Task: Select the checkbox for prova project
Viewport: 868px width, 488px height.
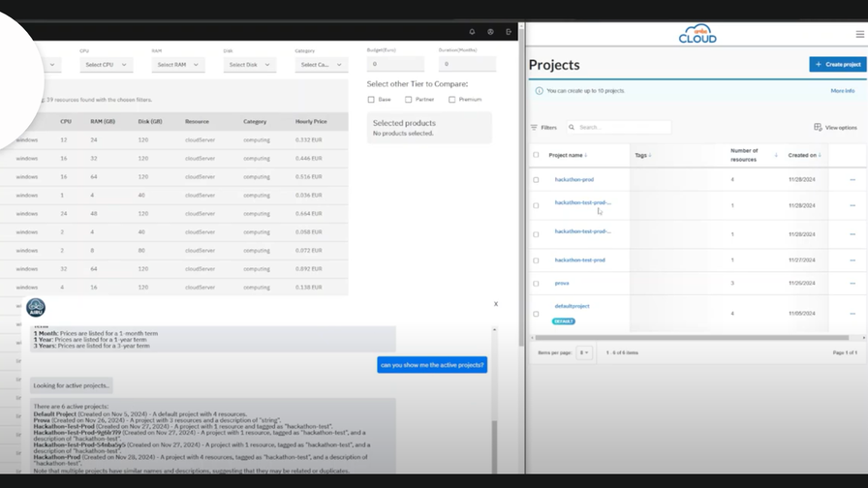Action: coord(536,284)
